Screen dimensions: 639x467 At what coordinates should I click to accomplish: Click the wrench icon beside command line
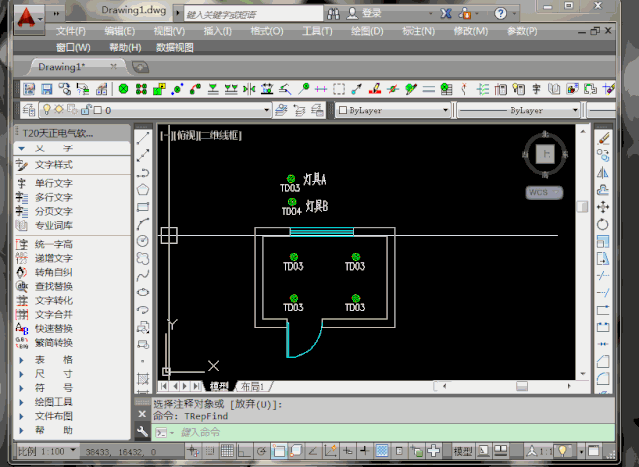(x=142, y=432)
